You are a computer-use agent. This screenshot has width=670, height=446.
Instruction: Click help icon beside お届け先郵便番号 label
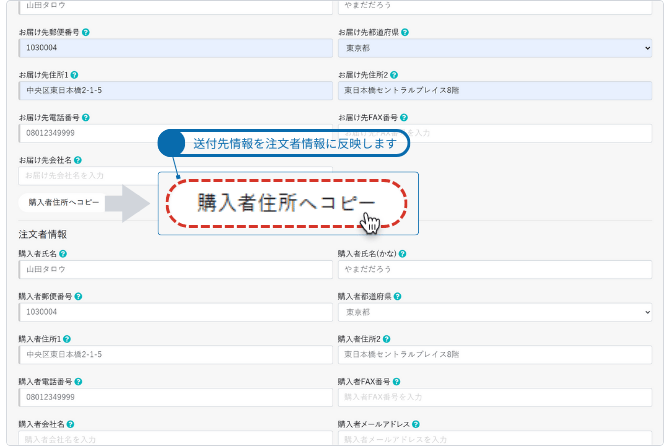tap(86, 32)
